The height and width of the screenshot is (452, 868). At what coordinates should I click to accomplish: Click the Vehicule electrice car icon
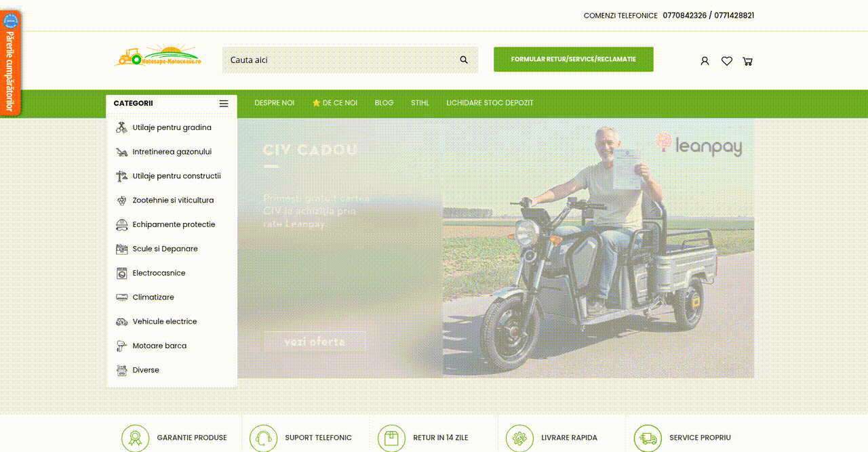click(x=121, y=322)
